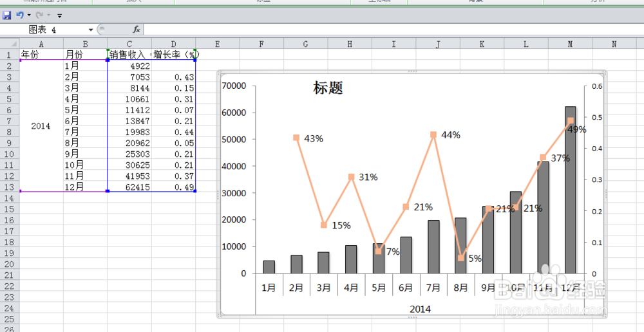This screenshot has width=644, height=332.
Task: Click the sales cell 10661
Action: [x=129, y=99]
